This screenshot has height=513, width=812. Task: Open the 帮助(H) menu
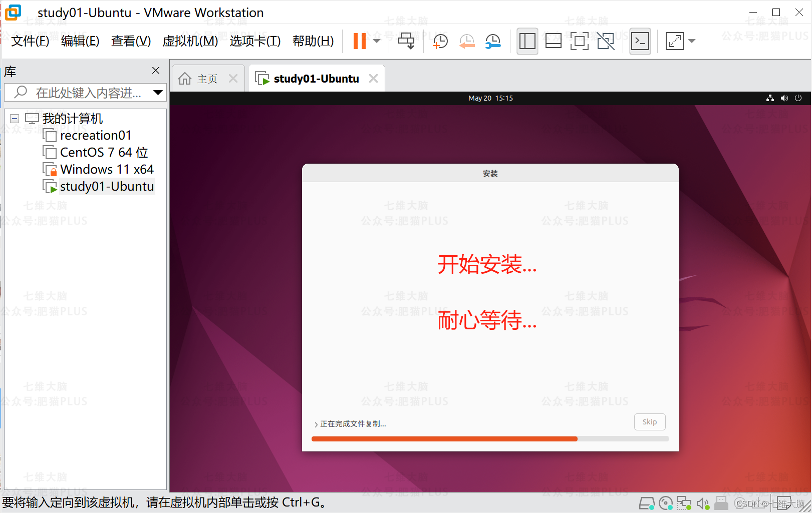(x=313, y=41)
